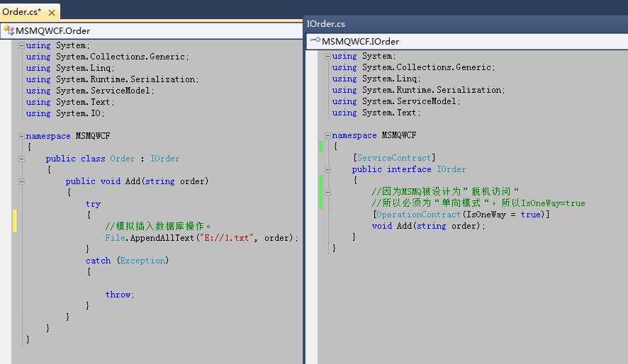Open the MSMQWCF.IOrder type navigation dropdown
Image resolution: width=628 pixels, height=364 pixels.
467,41
